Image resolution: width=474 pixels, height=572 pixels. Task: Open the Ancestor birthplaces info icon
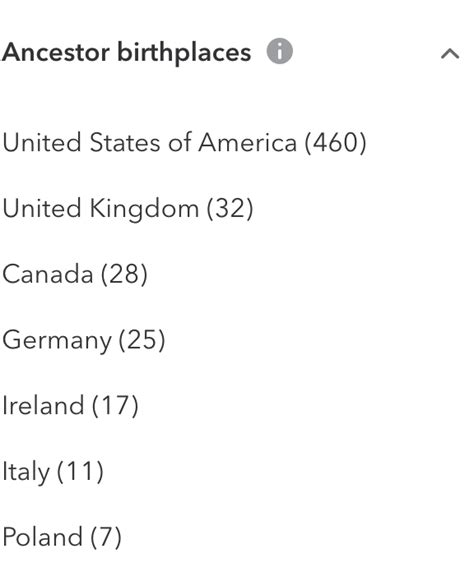(279, 51)
